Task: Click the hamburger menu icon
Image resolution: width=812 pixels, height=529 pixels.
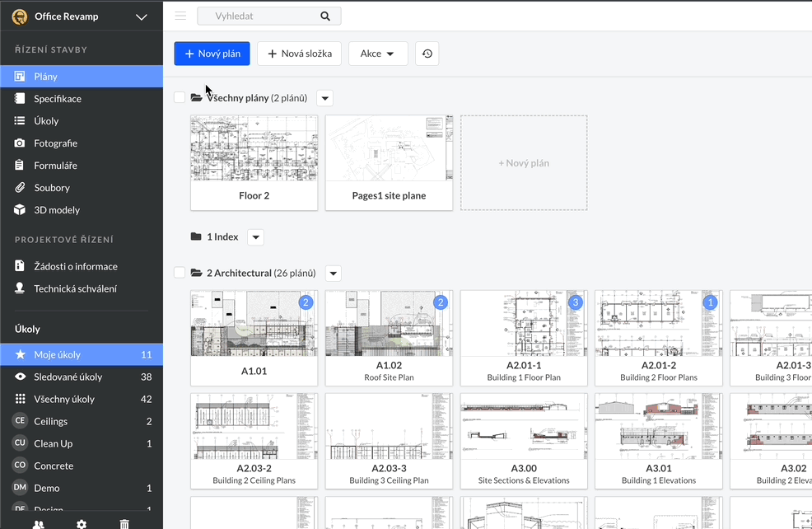Action: click(180, 16)
